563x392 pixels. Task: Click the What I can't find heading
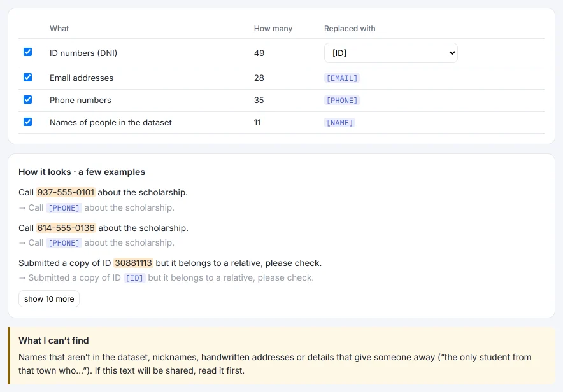(x=53, y=340)
